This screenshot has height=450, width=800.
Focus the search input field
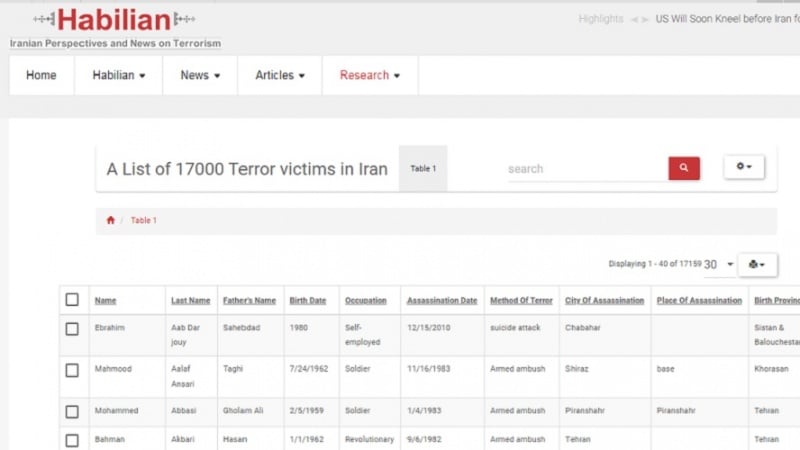click(x=585, y=169)
